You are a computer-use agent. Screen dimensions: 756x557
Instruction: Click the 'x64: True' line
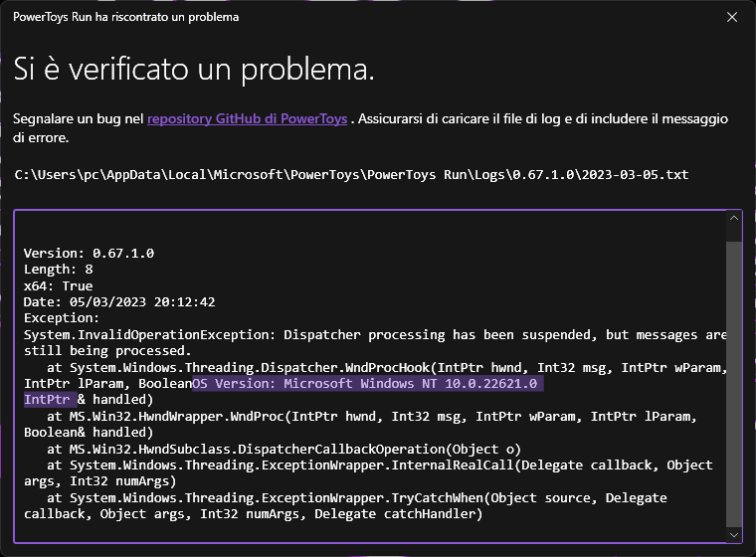tap(59, 285)
